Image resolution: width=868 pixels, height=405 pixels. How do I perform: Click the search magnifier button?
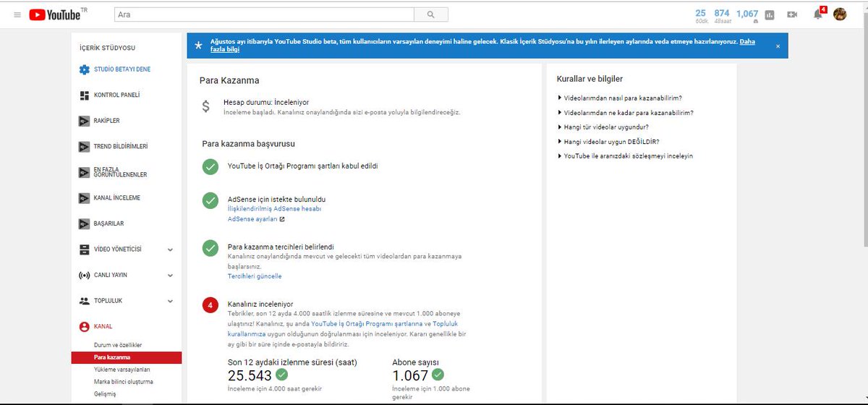tap(431, 14)
